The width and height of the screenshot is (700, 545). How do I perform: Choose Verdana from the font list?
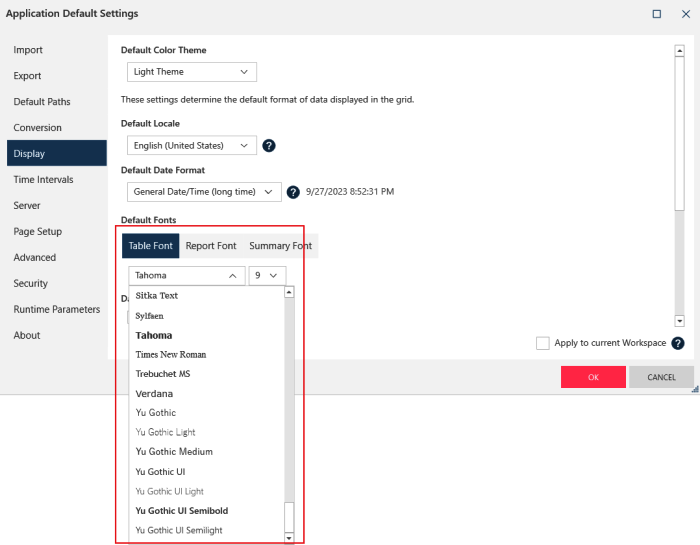coord(207,393)
